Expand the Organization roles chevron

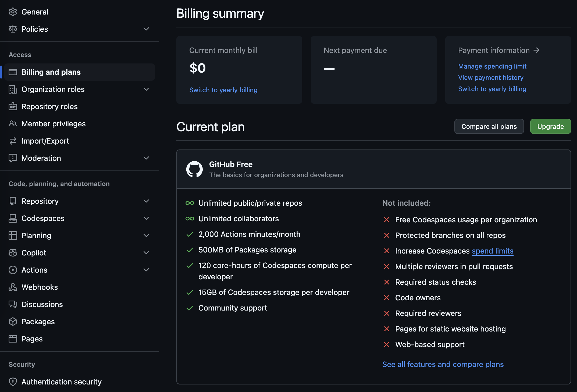[x=146, y=89]
